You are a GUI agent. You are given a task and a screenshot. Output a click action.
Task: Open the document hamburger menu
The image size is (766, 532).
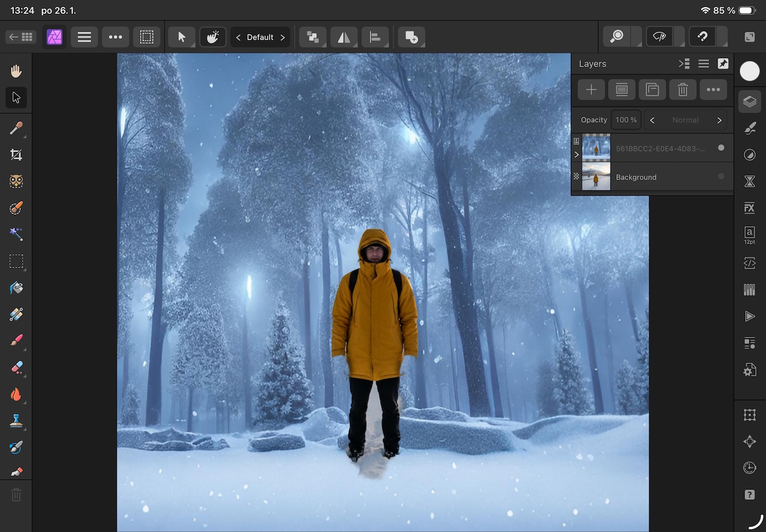coord(84,37)
